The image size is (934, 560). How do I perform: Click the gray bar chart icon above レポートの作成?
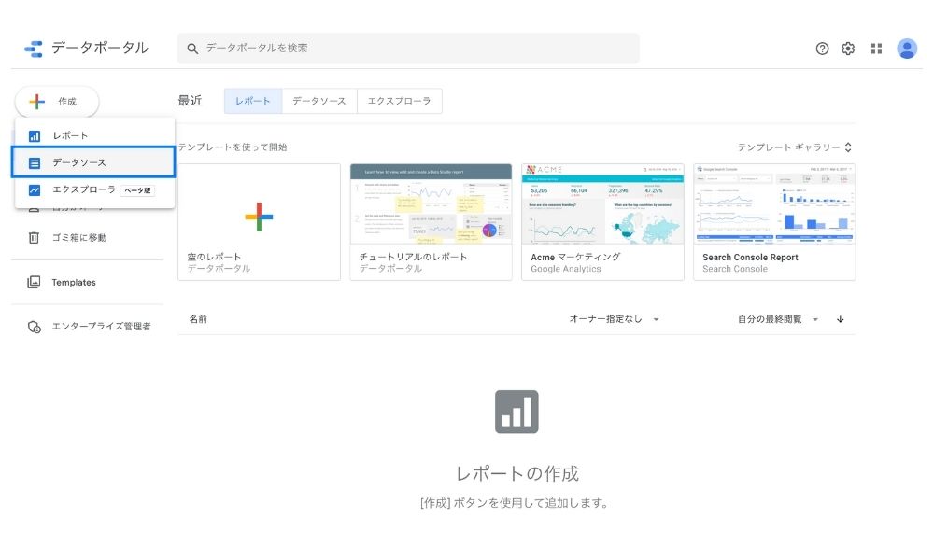point(517,412)
